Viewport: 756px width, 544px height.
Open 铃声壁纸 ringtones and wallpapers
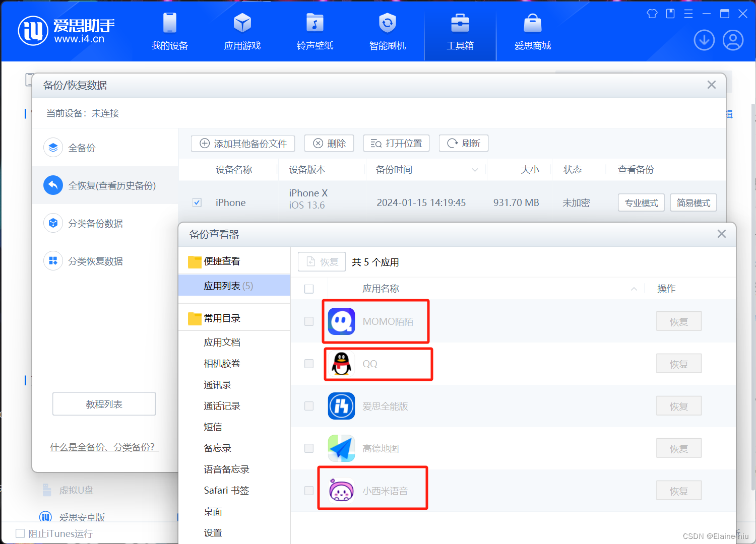click(x=315, y=31)
